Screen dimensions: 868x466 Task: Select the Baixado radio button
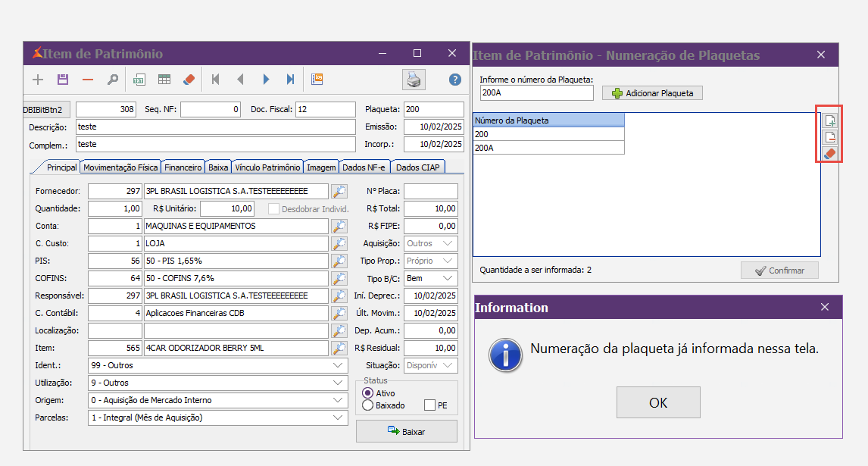click(x=368, y=405)
